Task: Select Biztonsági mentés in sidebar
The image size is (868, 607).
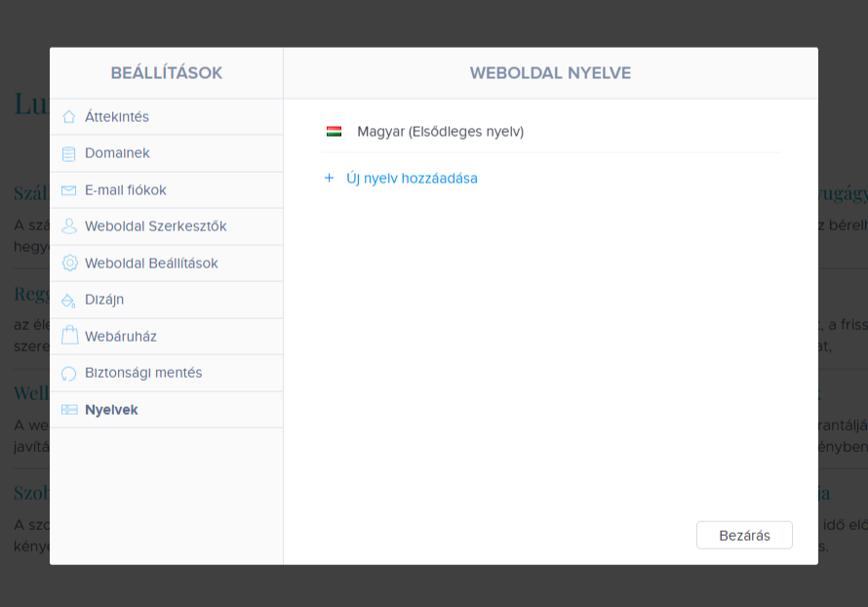Action: point(167,373)
